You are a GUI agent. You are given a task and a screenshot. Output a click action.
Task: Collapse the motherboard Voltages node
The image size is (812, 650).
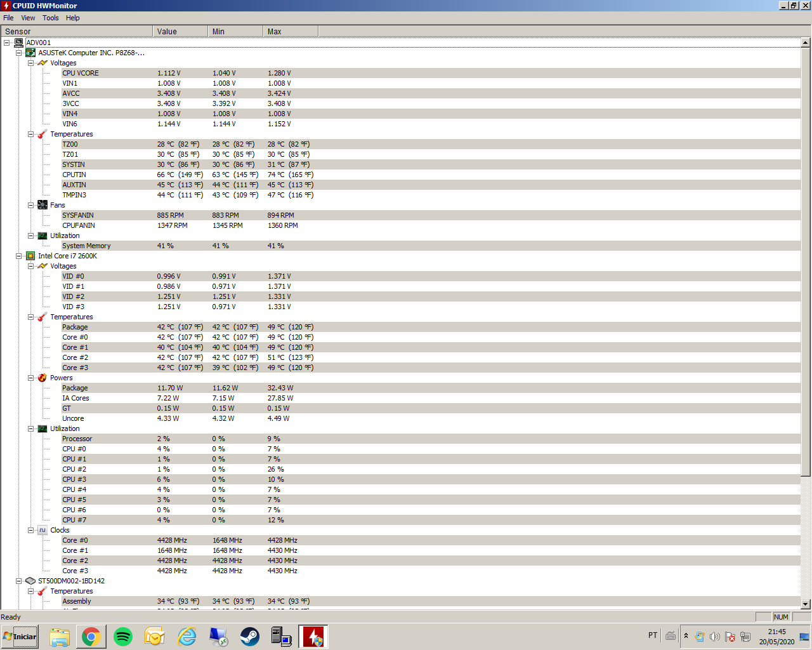(30, 63)
